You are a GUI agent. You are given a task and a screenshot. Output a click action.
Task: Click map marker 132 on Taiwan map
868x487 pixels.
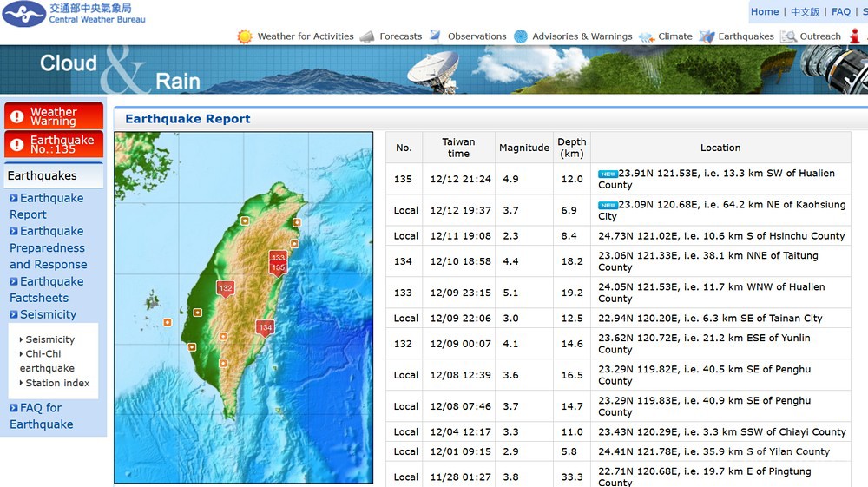click(x=226, y=288)
